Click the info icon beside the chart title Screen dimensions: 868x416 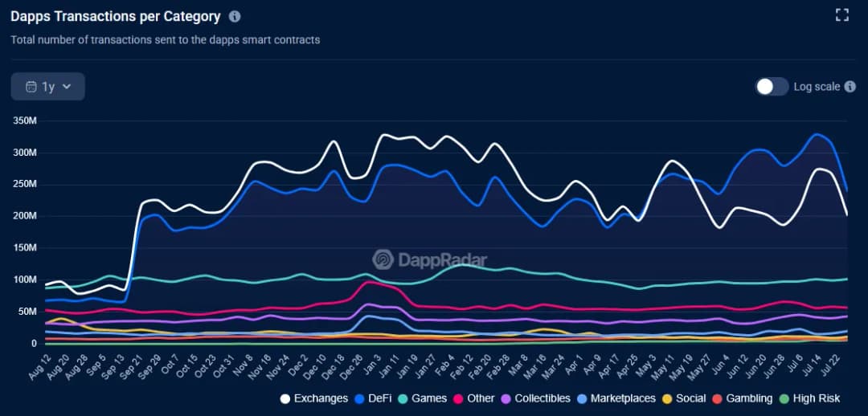(235, 16)
